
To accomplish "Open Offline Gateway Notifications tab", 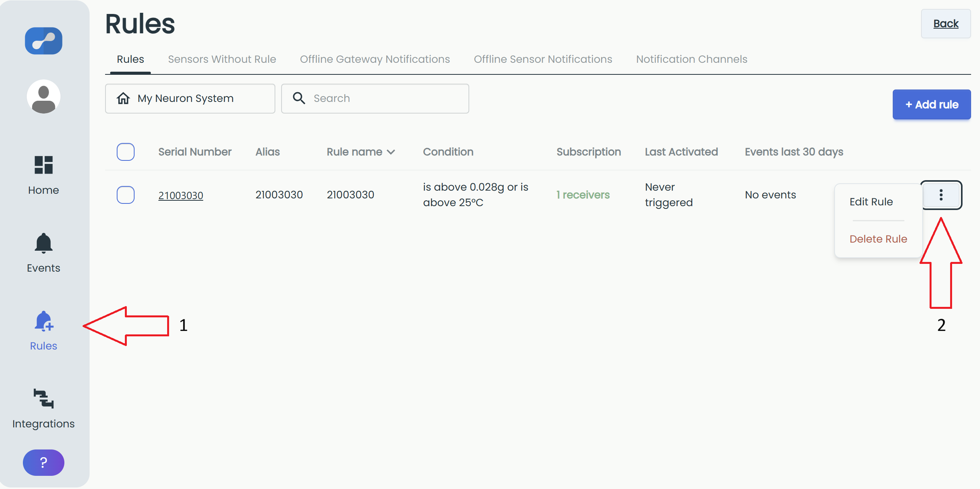I will click(x=375, y=59).
